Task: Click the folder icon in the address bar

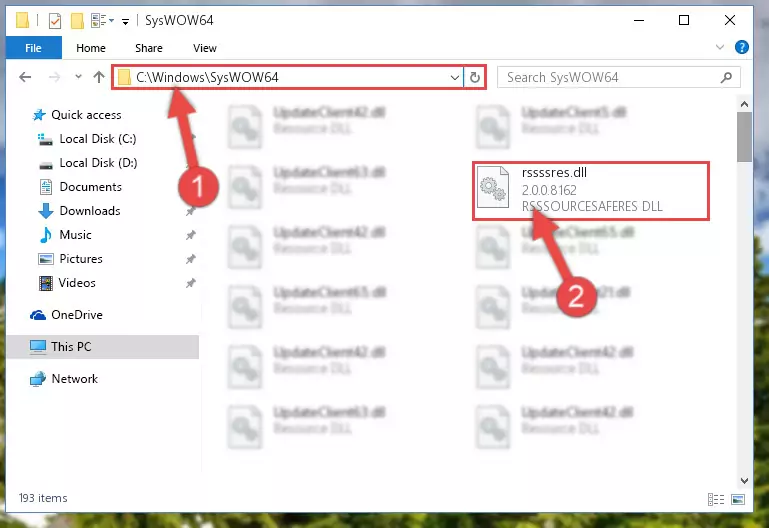Action: point(124,77)
